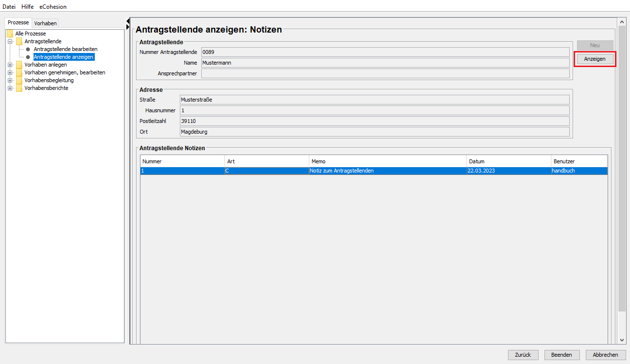Click the Vorhaben genehmigen, bearbeiten folder icon

(19, 72)
